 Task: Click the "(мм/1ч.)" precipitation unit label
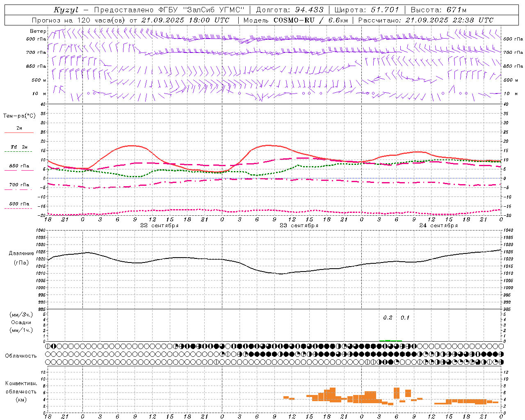21,330
